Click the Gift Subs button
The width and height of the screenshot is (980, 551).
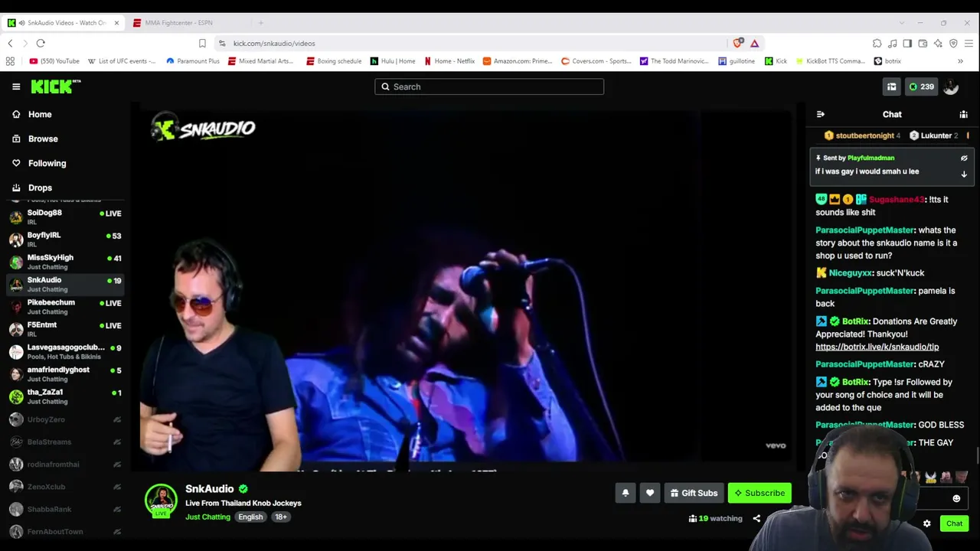tap(694, 494)
